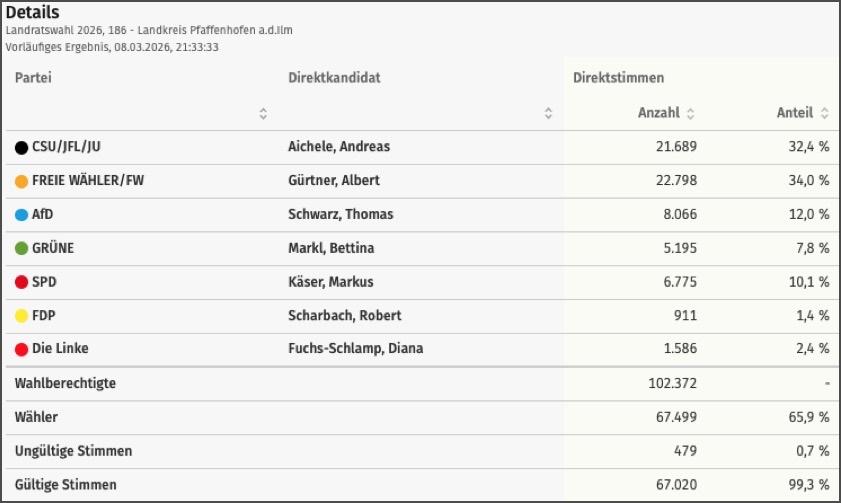This screenshot has width=841, height=503.
Task: Click candidate Aichele, Andreas
Action: click(339, 147)
